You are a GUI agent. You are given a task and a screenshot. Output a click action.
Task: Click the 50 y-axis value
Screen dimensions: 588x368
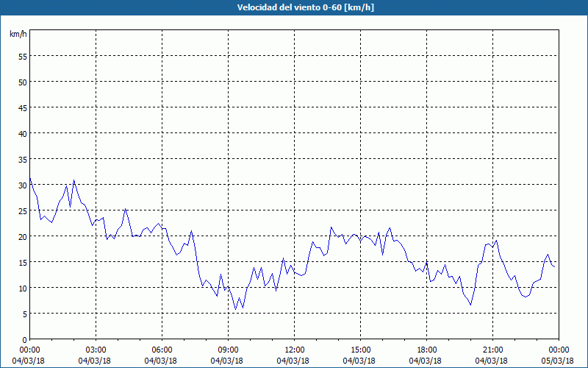pos(23,82)
